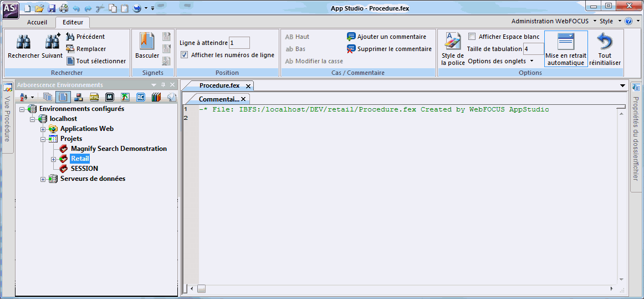
Task: Click the Print icon in quick access toolbar
Action: point(64,8)
